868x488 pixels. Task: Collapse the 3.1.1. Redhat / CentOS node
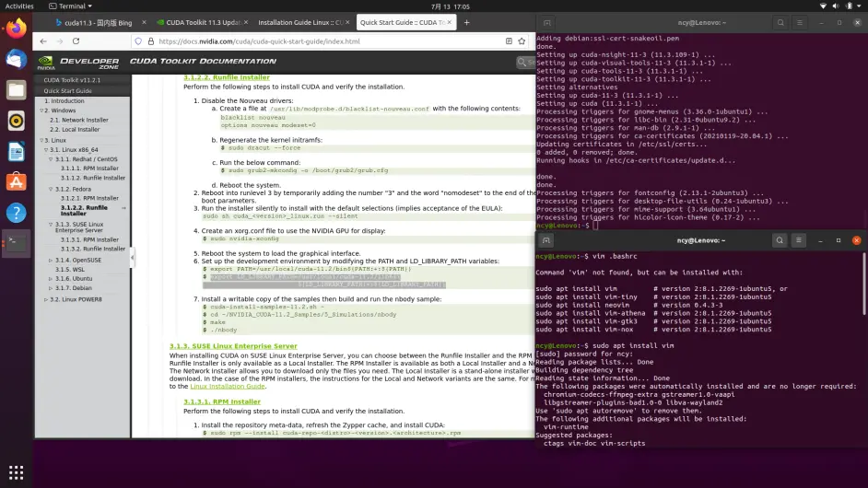click(51, 159)
